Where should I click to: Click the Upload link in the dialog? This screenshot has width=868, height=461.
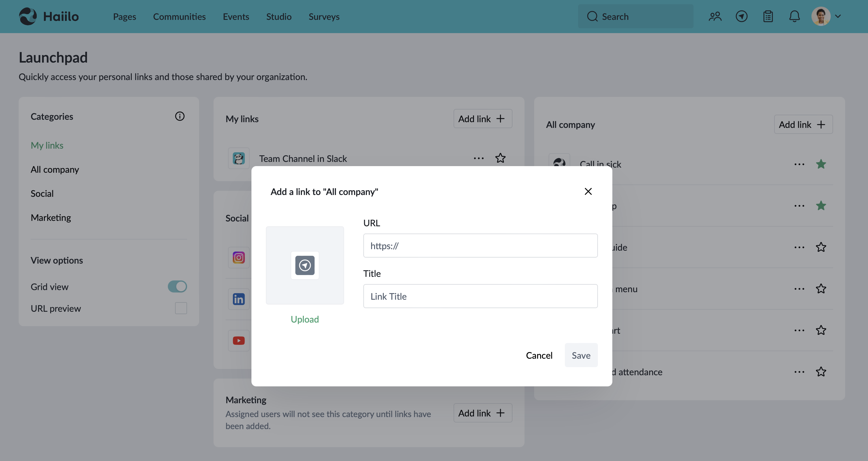point(304,319)
